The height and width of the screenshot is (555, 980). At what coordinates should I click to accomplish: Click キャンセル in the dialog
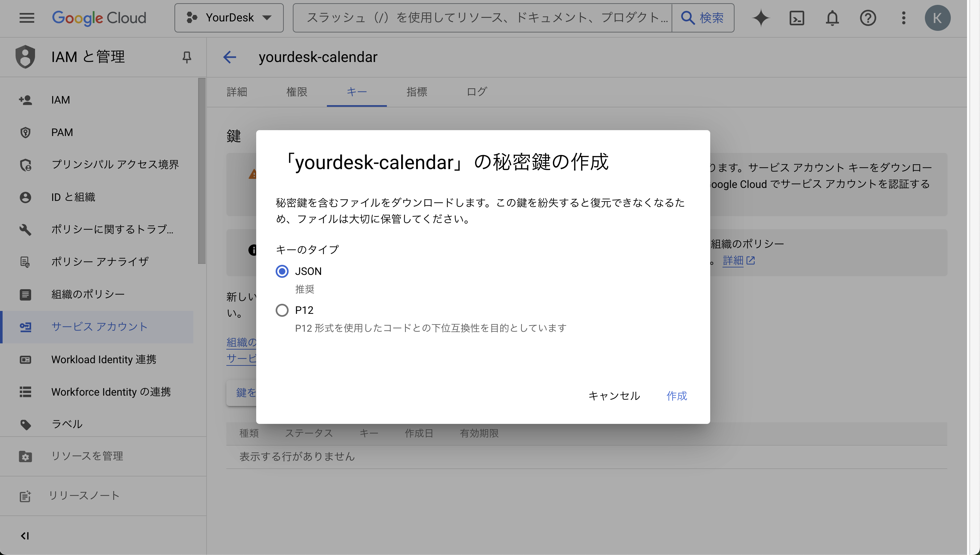pos(614,396)
